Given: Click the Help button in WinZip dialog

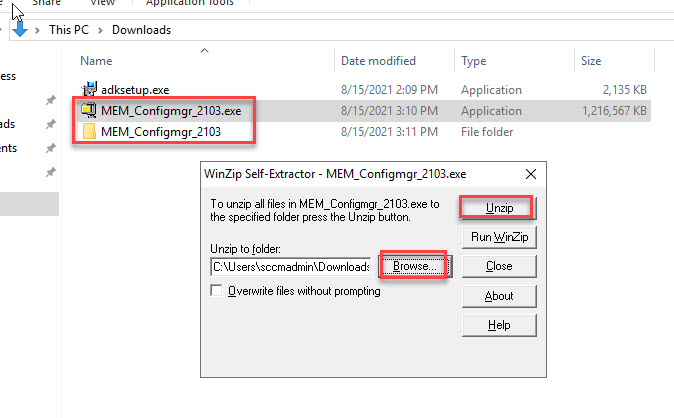Looking at the screenshot, I should click(498, 325).
